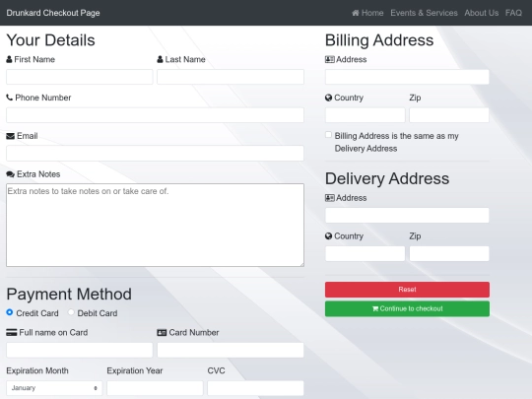This screenshot has width=532, height=399.
Task: Click the Expiration Month label
Action: click(37, 370)
